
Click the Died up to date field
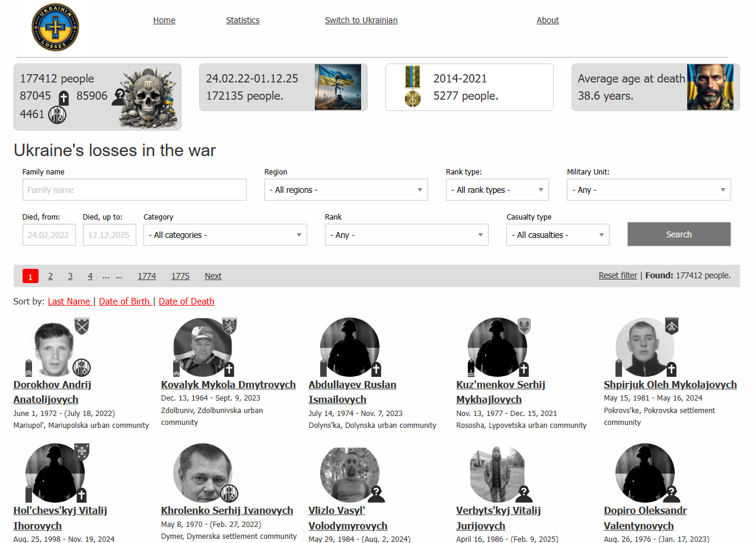pyautogui.click(x=110, y=235)
